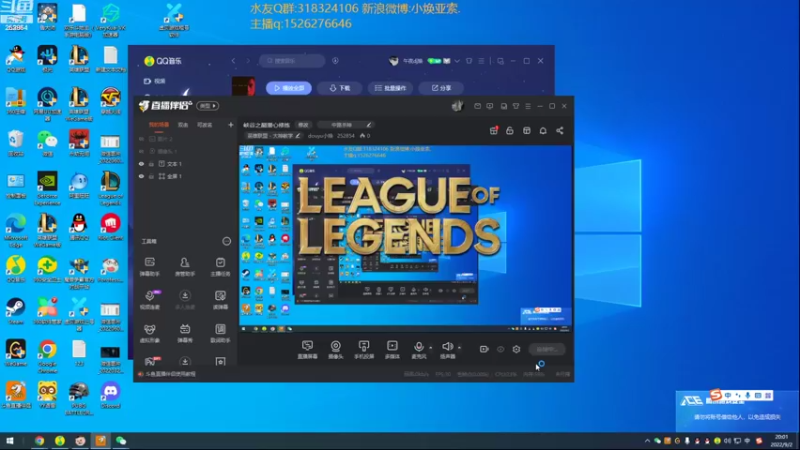Click the 修改 title edit button

304,124
